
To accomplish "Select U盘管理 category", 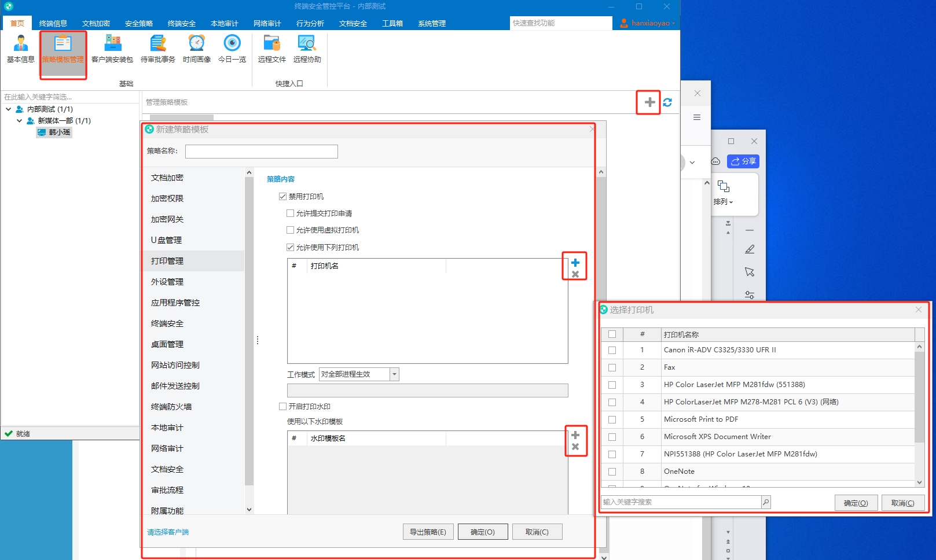I will click(193, 240).
